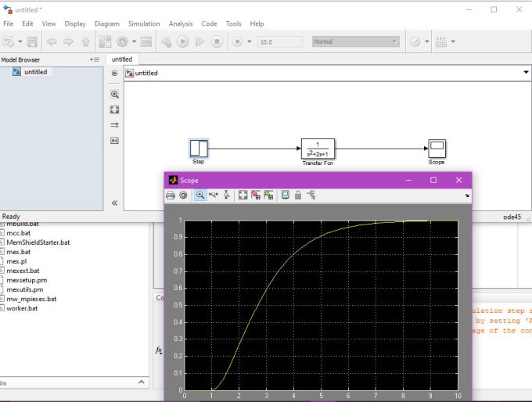Open Scope Parameters gear icon

183,196
